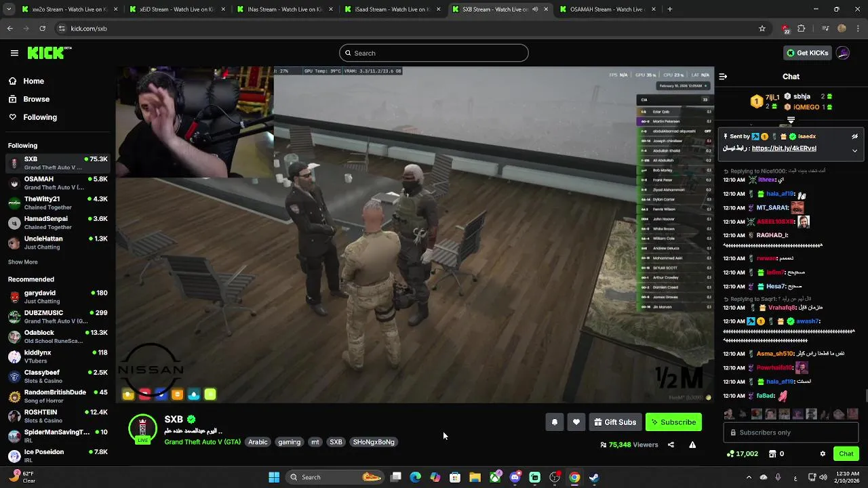This screenshot has height=488, width=868.
Task: Share the stream via share icon
Action: [x=671, y=445]
